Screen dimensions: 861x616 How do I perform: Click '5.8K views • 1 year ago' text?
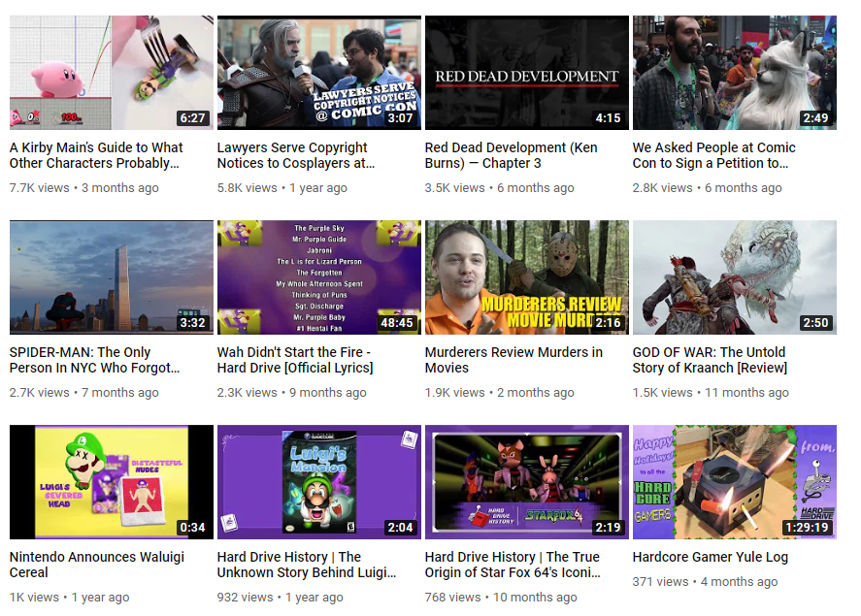(282, 187)
